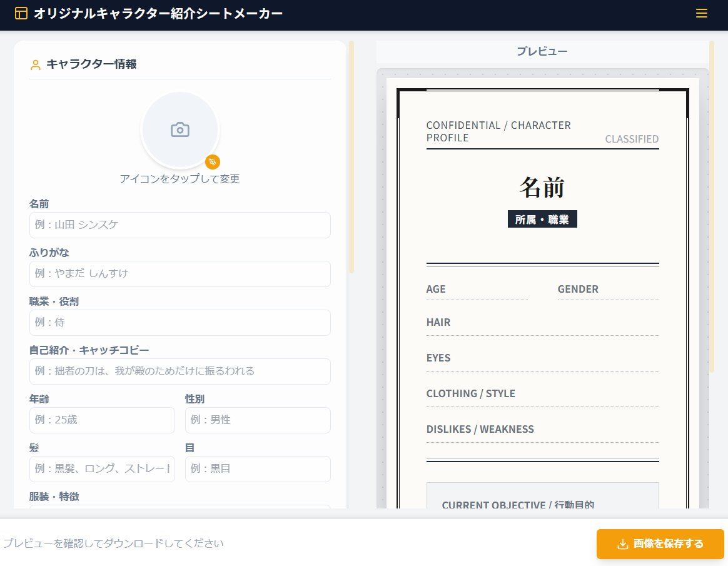Image resolution: width=728 pixels, height=566 pixels.
Task: Open the hamburger menu in header
Action: (x=702, y=14)
